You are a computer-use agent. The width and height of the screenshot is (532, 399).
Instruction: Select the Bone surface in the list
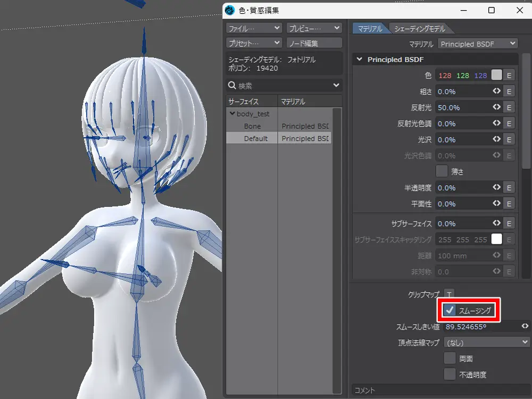[252, 126]
